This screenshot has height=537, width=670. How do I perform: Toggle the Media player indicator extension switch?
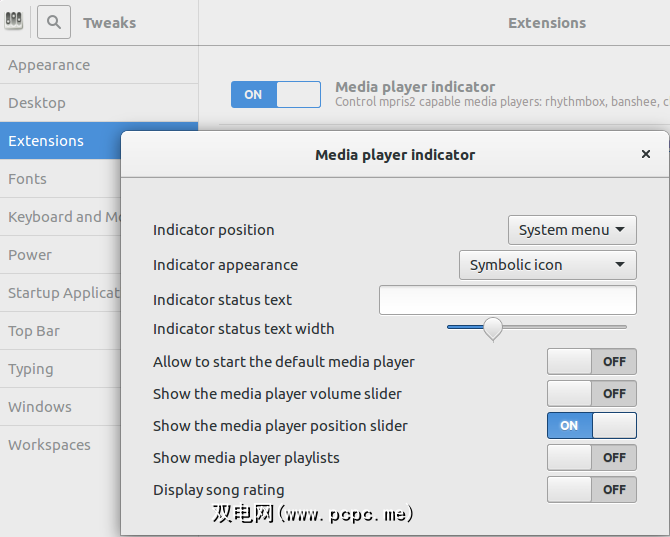click(x=276, y=94)
